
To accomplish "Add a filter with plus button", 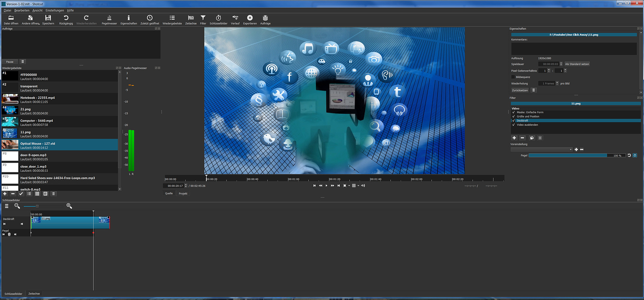I will [514, 138].
